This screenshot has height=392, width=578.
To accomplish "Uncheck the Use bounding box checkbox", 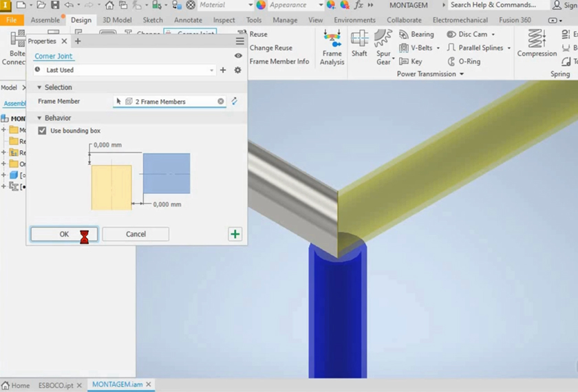I will pyautogui.click(x=43, y=131).
